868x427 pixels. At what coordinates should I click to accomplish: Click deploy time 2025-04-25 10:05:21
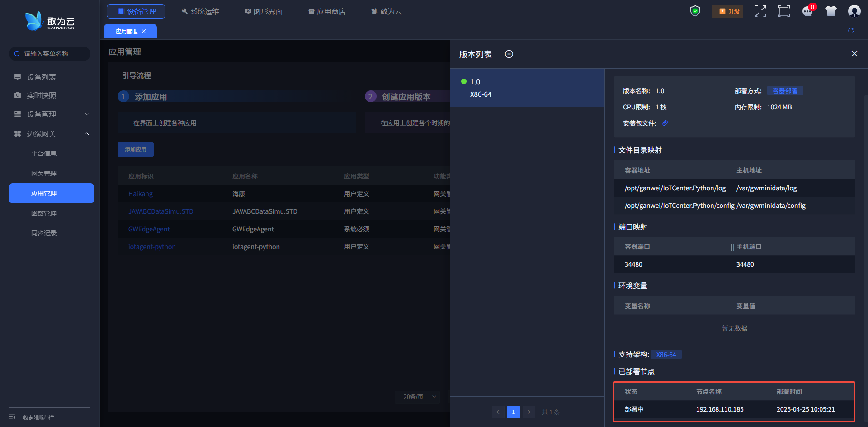point(806,409)
